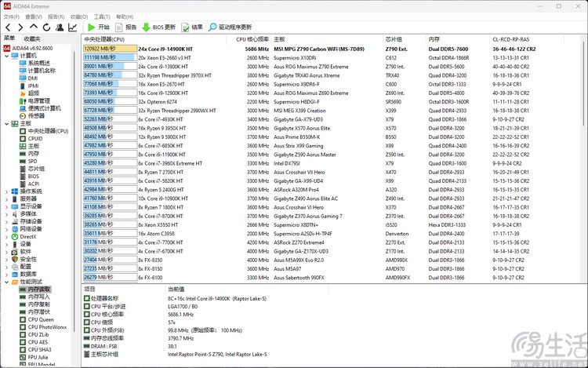588x368 pixels.
Task: Expand the 网络设备 tree node
Action: (6, 229)
